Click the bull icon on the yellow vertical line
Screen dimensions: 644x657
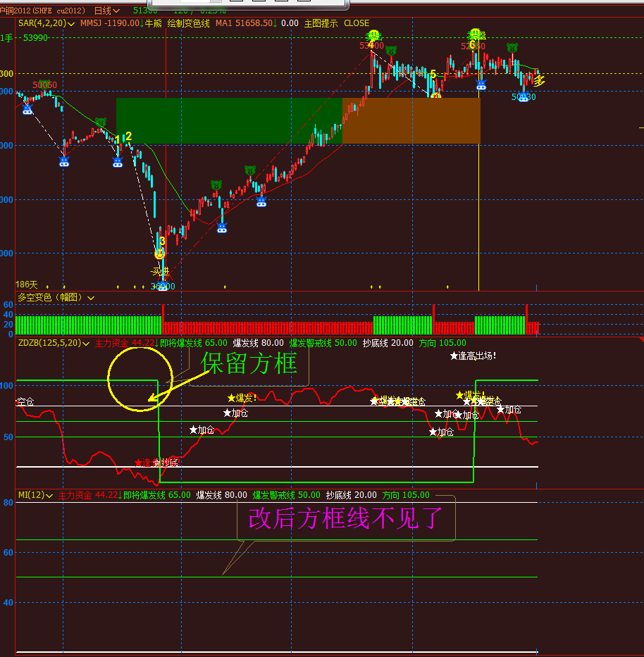(481, 85)
